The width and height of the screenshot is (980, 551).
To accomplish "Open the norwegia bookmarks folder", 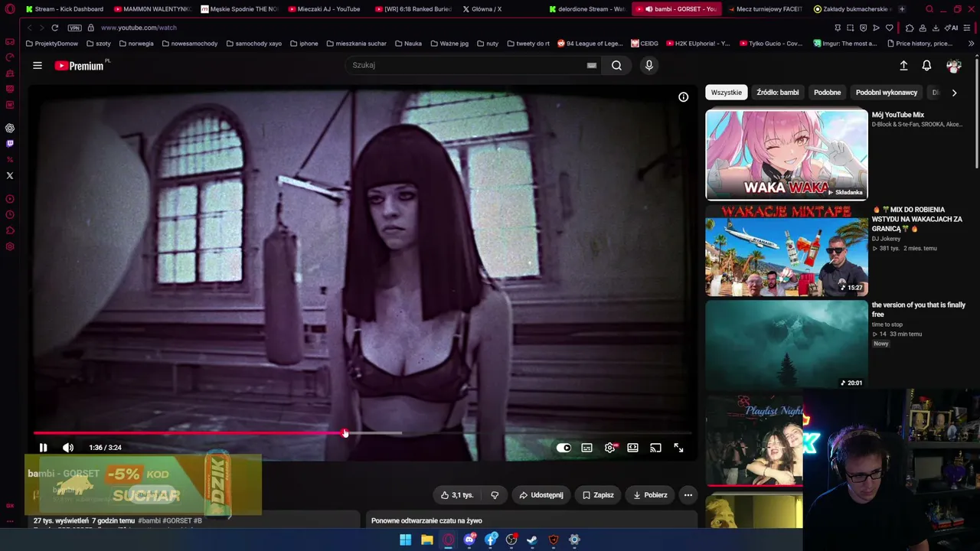I will 136,44.
